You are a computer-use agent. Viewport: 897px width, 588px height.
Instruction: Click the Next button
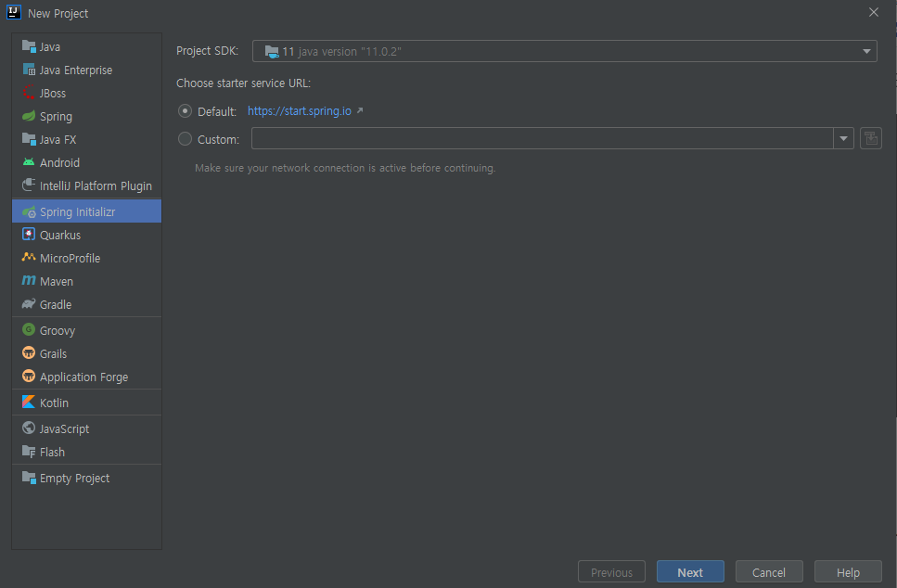tap(690, 572)
